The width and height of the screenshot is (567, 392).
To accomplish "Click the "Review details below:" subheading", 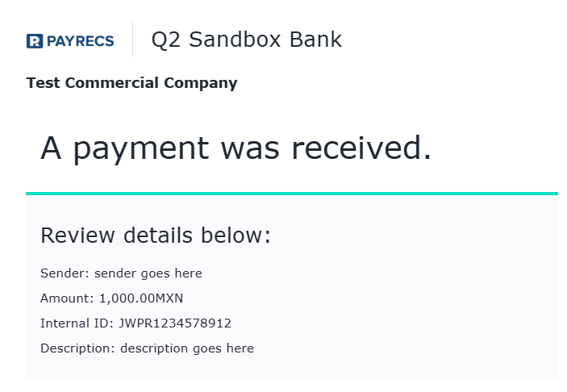I will [156, 236].
